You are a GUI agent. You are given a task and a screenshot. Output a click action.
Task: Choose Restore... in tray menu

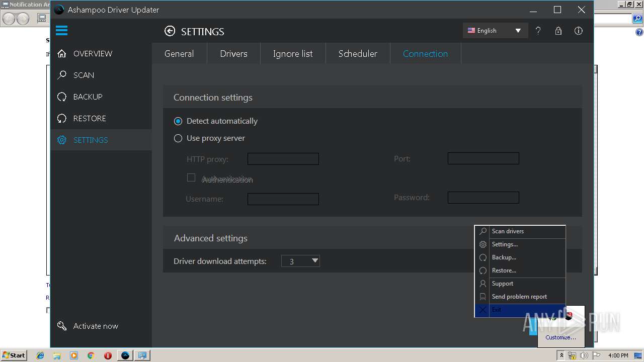[x=520, y=270]
